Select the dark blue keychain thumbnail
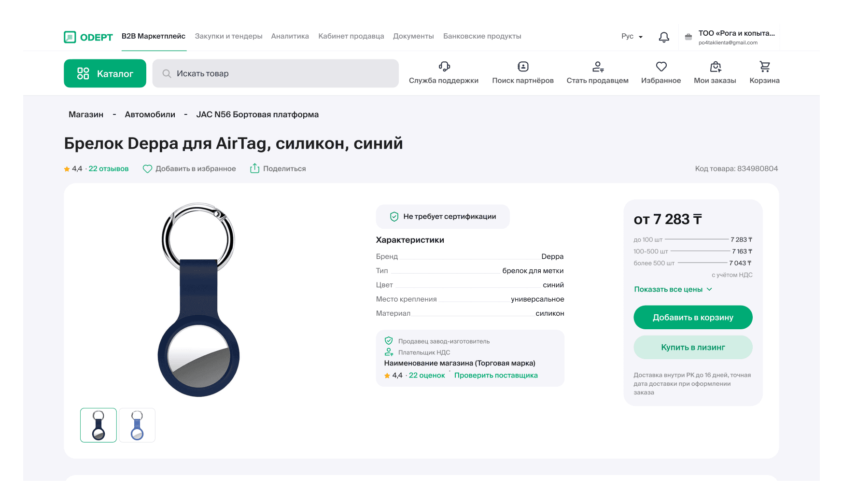 tap(98, 425)
